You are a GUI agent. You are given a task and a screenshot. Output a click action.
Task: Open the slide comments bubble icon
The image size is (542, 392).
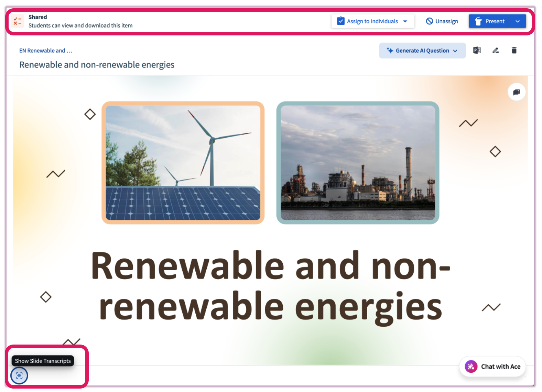517,92
